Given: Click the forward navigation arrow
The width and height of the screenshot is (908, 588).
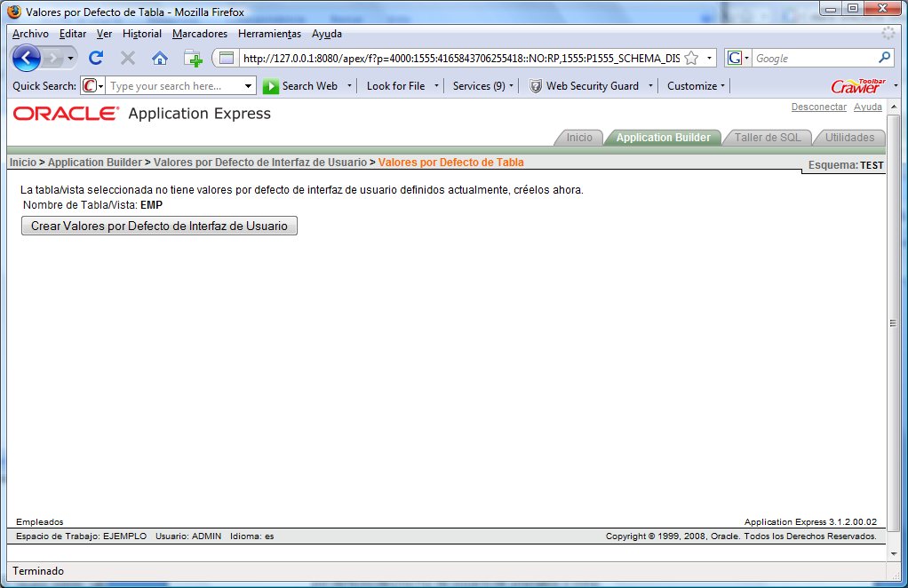Looking at the screenshot, I should 52,59.
